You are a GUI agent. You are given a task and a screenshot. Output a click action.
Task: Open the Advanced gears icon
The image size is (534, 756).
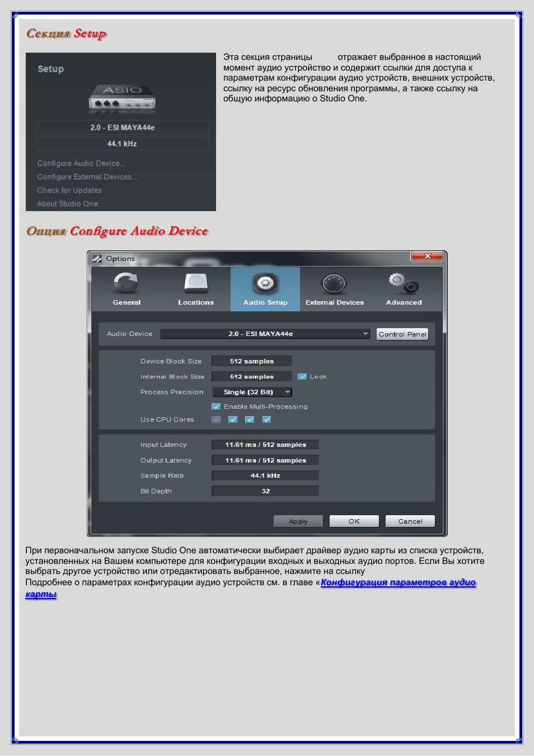[404, 283]
